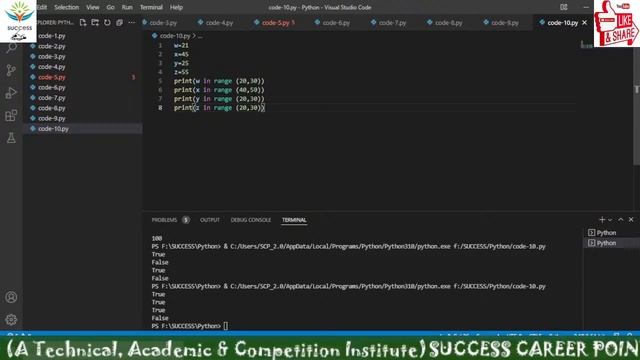
Task: Show the Output panel tab
Action: (210, 220)
